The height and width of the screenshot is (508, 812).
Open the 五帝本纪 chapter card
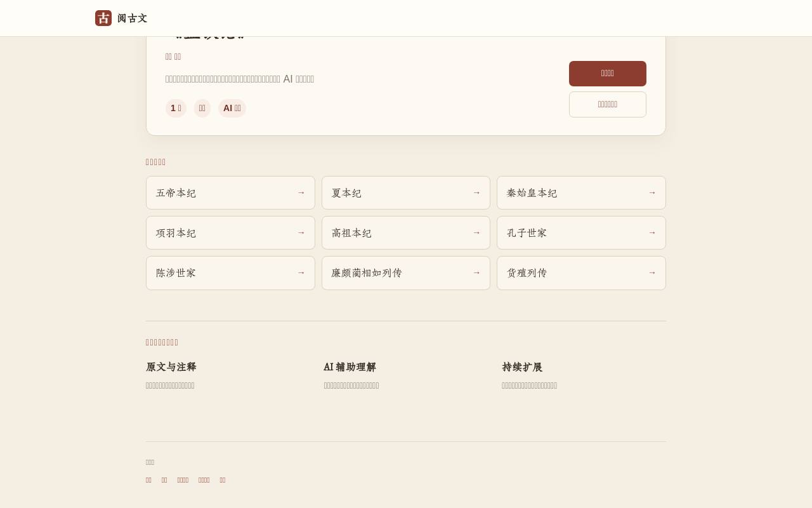coord(230,193)
